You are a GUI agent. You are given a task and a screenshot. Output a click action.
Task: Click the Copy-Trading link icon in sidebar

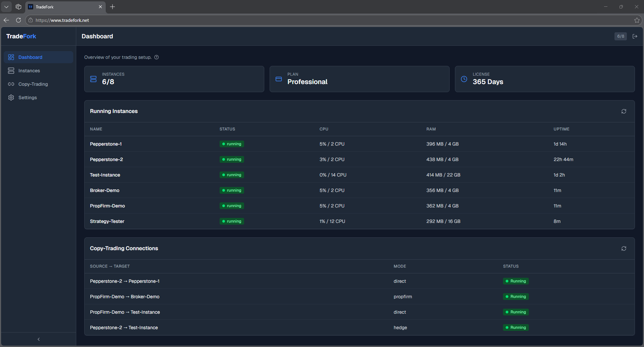(11, 84)
